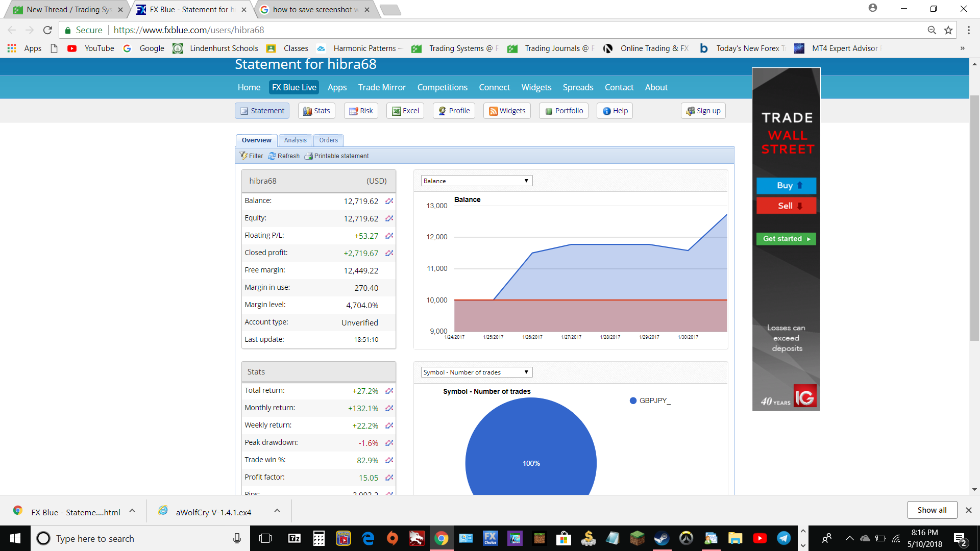Switch to the Orders tab
The height and width of the screenshot is (551, 980).
click(329, 140)
